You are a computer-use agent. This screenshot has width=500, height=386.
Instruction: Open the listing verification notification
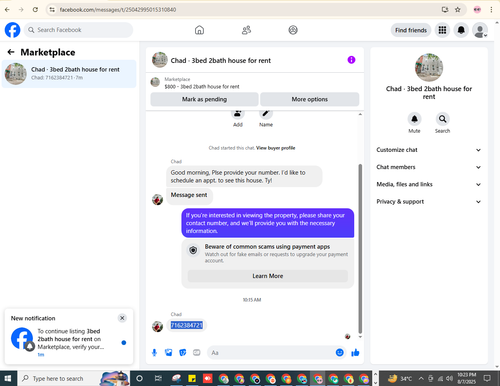point(68,343)
